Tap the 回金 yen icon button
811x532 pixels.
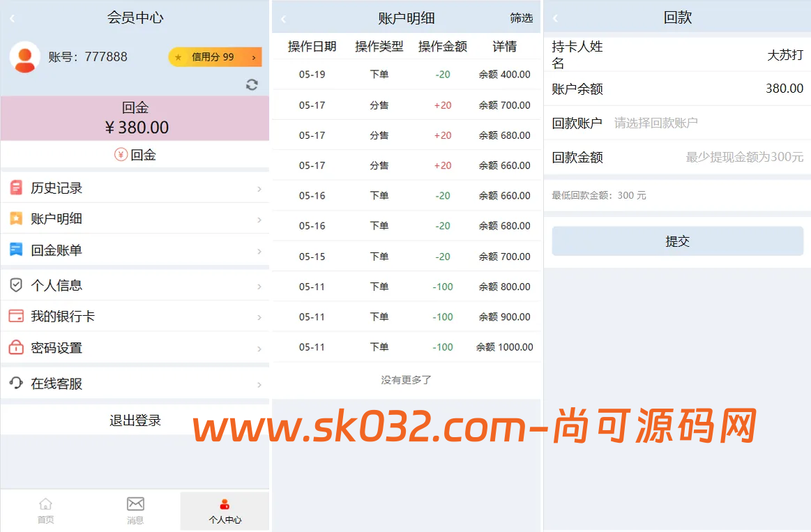click(x=135, y=155)
